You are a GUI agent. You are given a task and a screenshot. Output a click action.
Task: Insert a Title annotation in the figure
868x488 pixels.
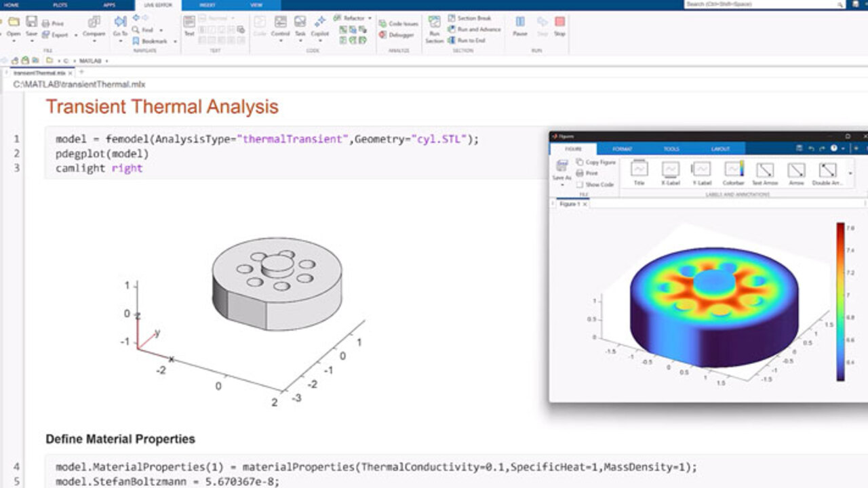coord(639,173)
